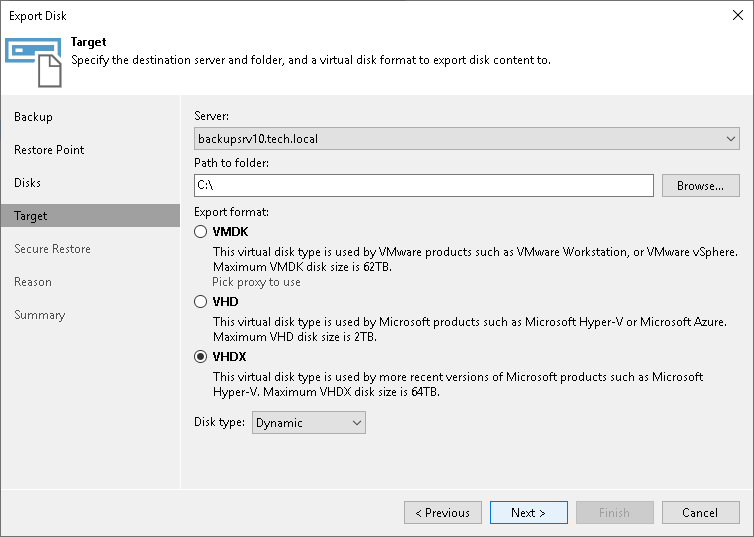Switch to the Restore Point step
Screen dimensions: 754x537
pos(49,150)
